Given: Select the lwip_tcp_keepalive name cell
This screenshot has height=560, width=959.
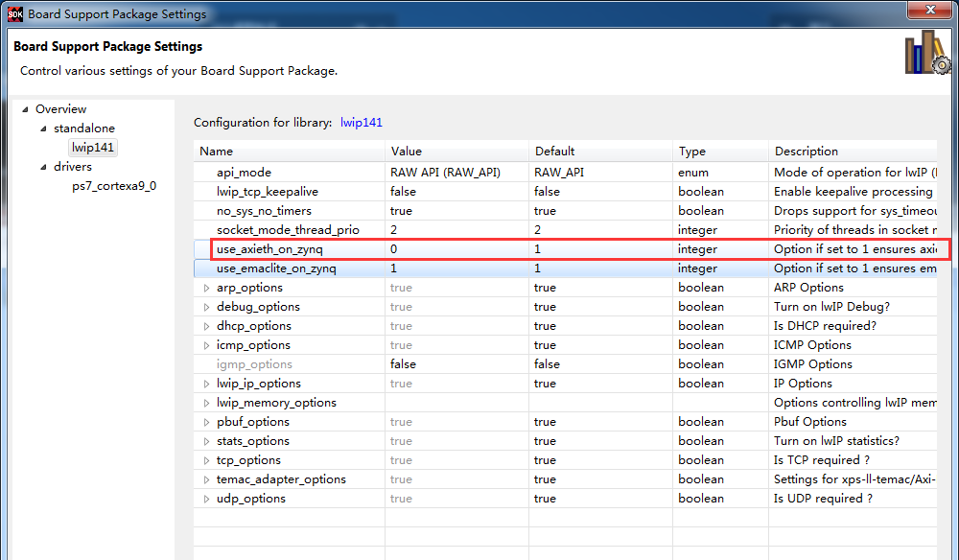Looking at the screenshot, I should coord(268,192).
